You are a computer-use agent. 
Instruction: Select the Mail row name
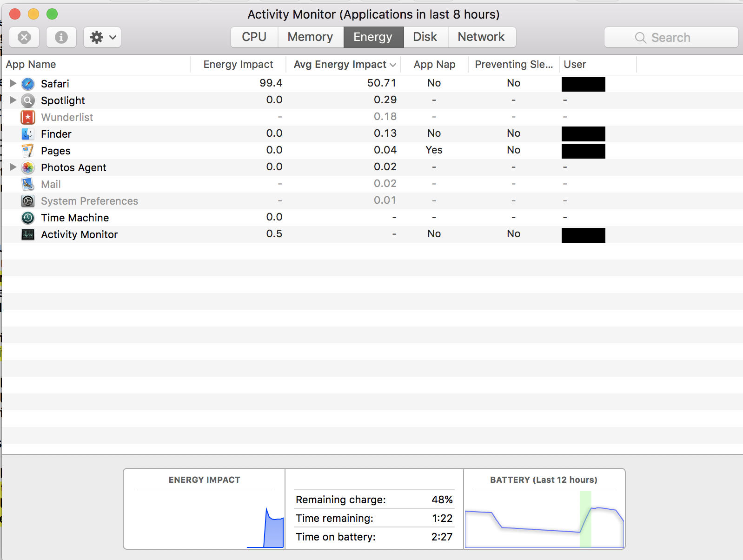51,184
